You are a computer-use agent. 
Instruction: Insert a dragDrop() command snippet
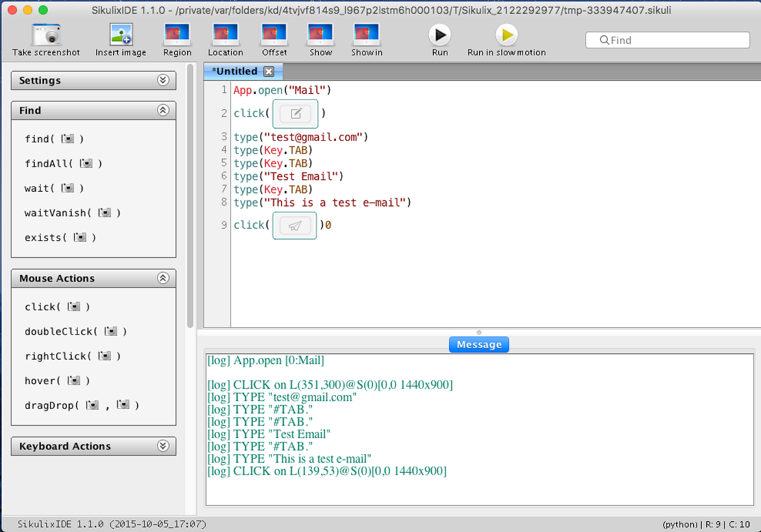pyautogui.click(x=82, y=405)
